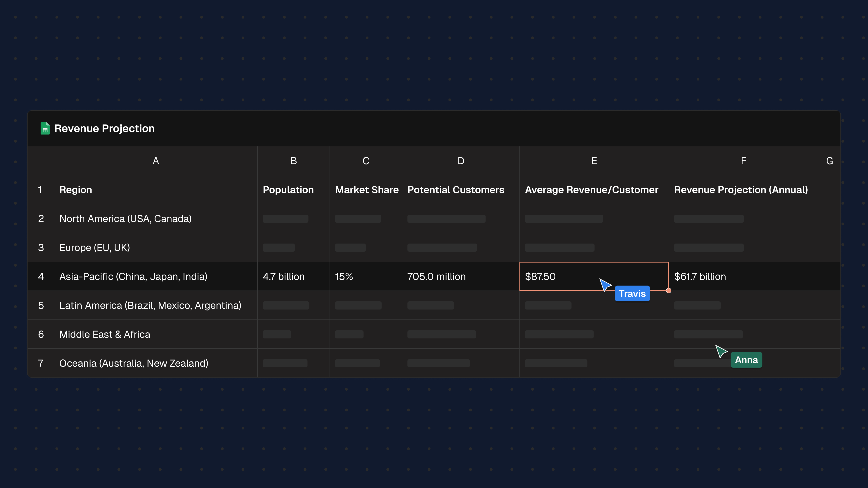Click Latin America's Potential Customers placeholder cell
868x488 pixels.
pyautogui.click(x=461, y=305)
